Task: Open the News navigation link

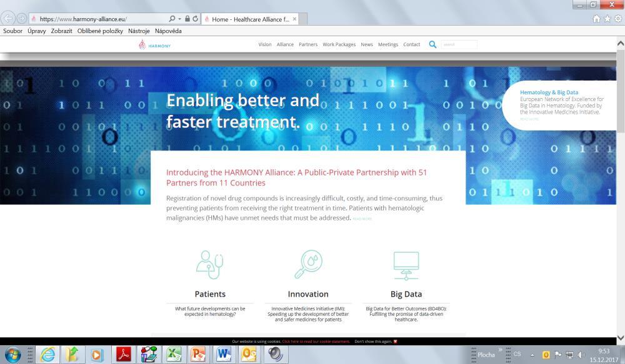Action: 367,44
